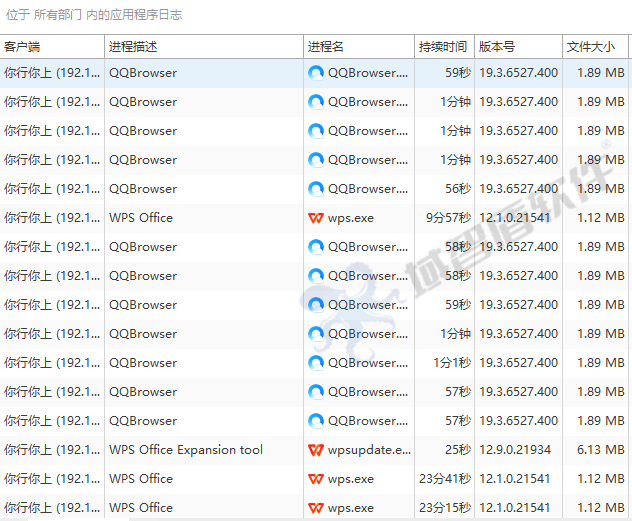
Task: Select the 25秒 duration cell
Action: 458,450
